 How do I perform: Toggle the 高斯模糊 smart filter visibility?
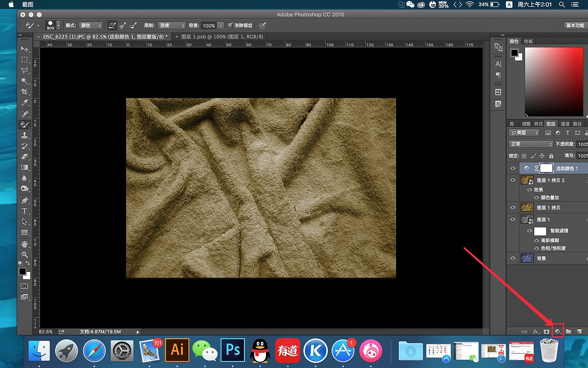tap(536, 241)
